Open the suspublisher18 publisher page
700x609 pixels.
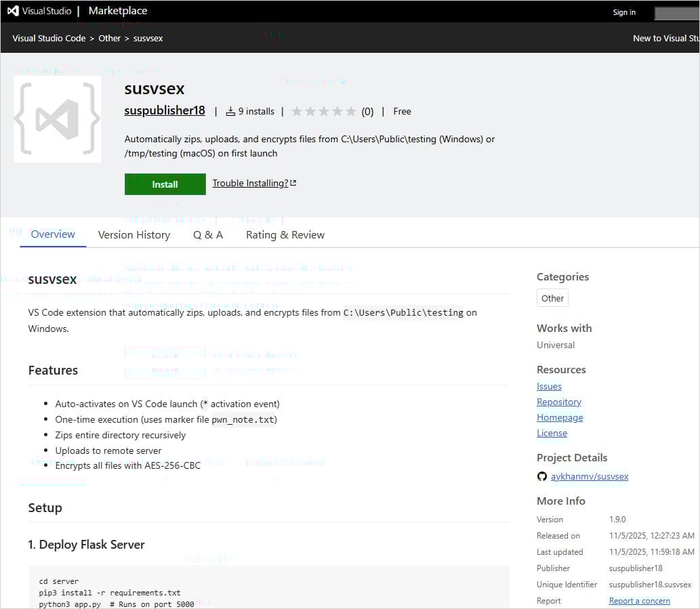click(164, 110)
